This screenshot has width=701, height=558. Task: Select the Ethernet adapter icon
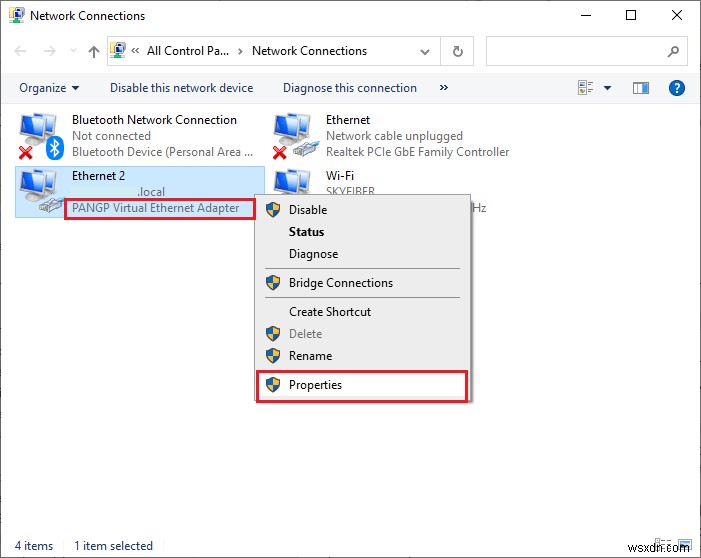point(296,136)
